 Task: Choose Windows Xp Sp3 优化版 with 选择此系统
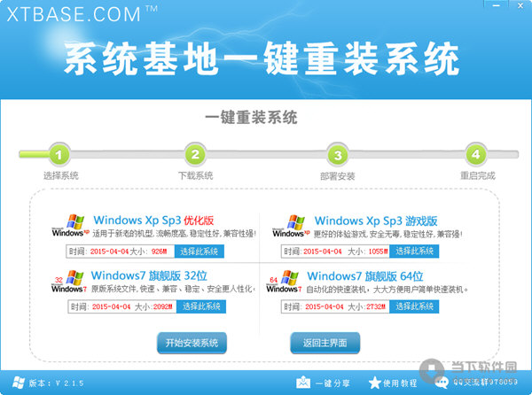click(202, 252)
